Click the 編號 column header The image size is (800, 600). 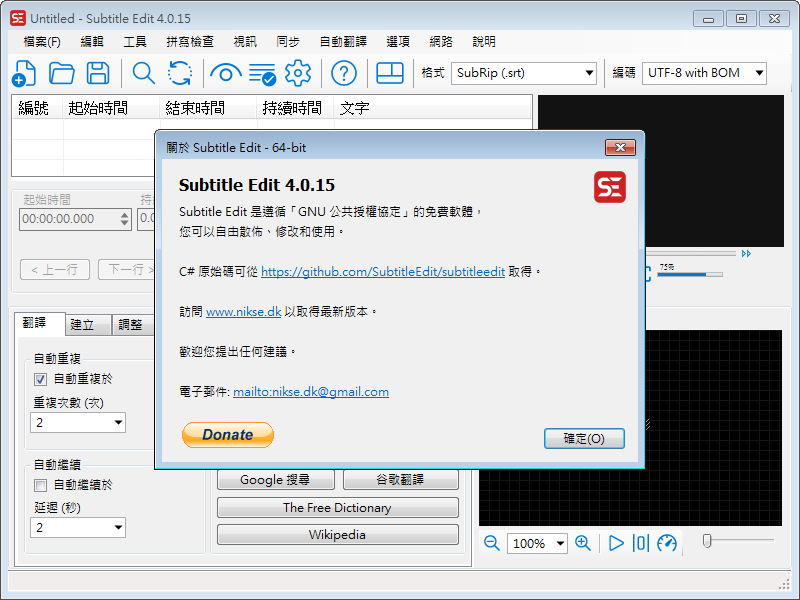pos(37,108)
